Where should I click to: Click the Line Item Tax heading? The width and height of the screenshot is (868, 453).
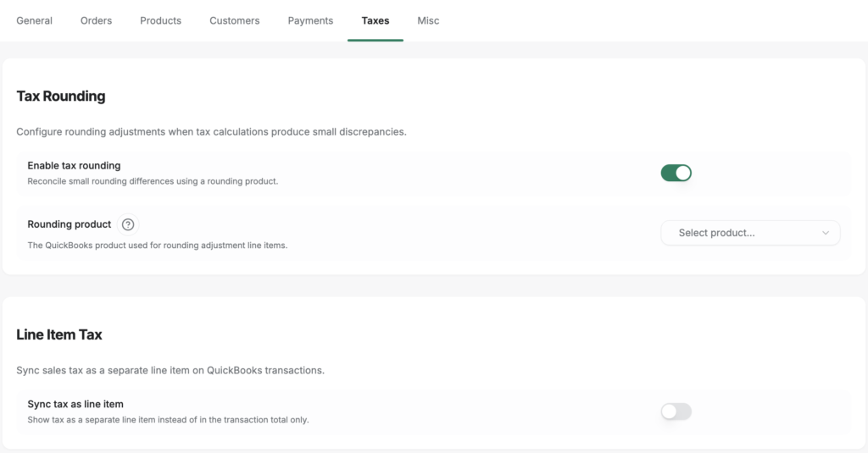(x=59, y=334)
